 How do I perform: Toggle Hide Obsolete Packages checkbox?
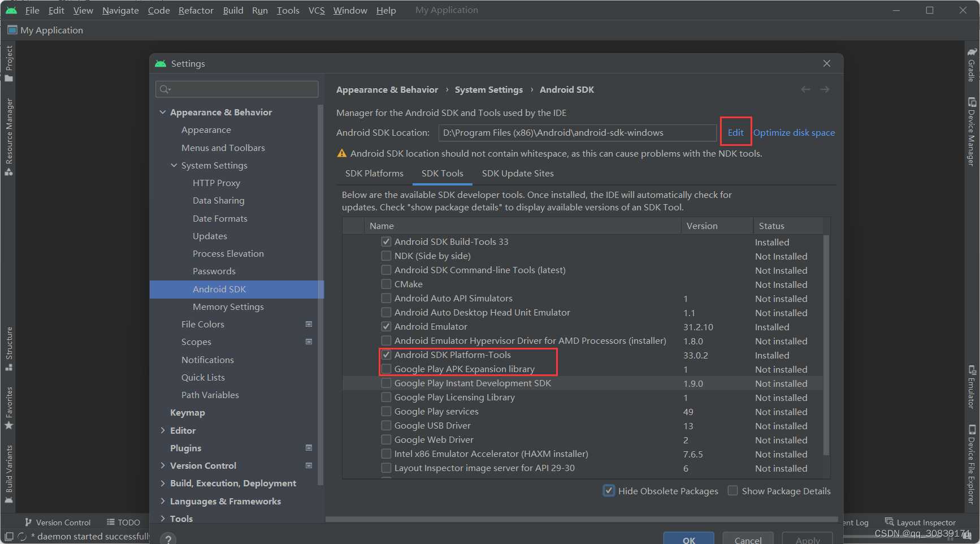(x=609, y=490)
